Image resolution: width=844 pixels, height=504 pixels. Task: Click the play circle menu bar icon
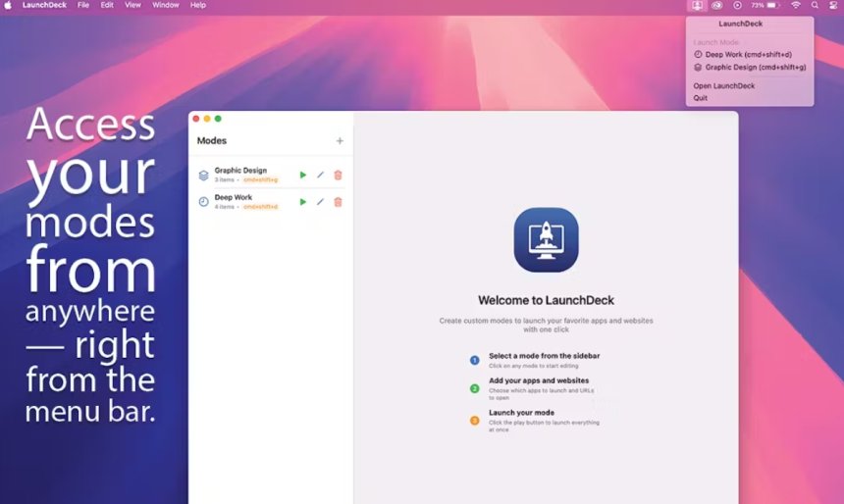coord(737,5)
